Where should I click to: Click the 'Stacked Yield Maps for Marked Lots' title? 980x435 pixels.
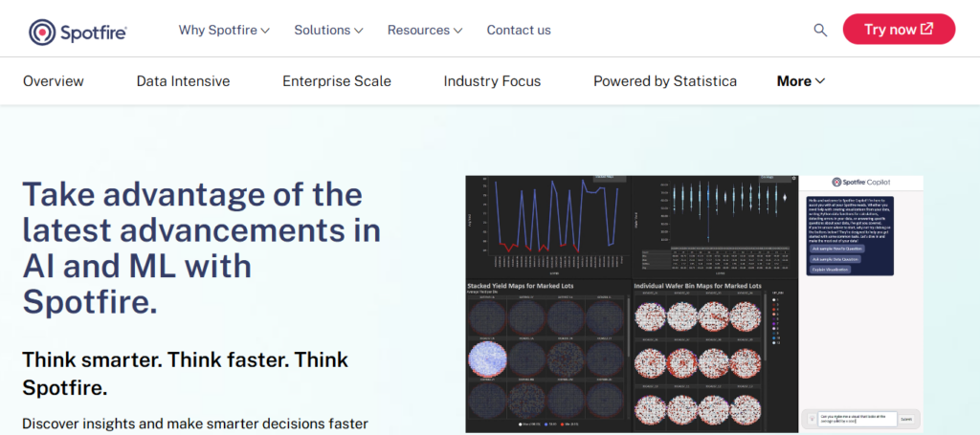(521, 286)
